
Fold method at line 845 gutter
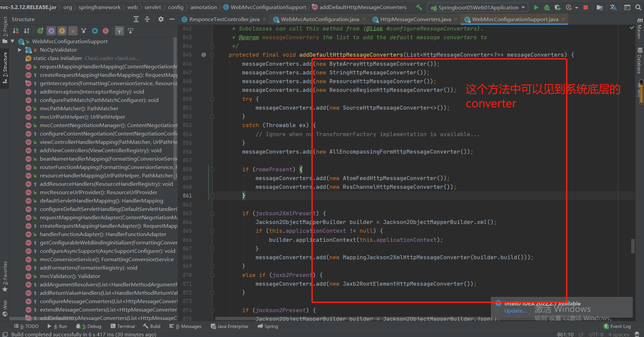pos(212,55)
